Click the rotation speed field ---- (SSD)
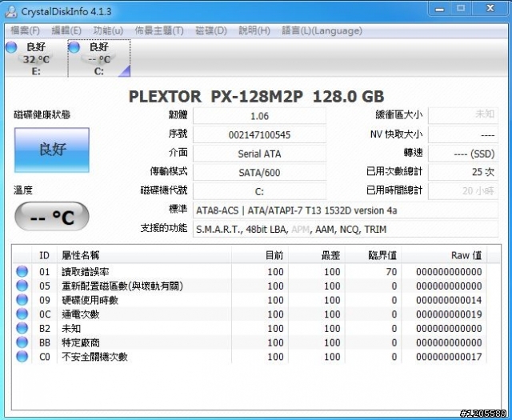The image size is (512, 420). pos(463,154)
